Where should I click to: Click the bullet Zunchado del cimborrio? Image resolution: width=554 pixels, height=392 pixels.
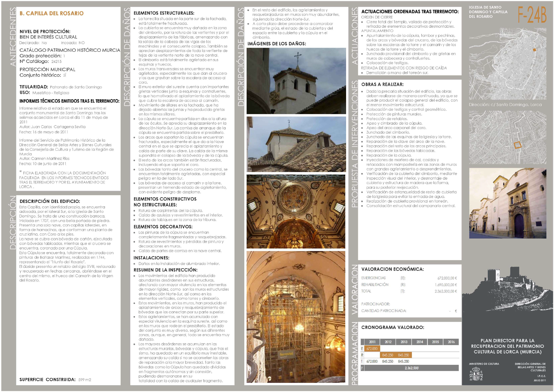pyautogui.click(x=388, y=132)
